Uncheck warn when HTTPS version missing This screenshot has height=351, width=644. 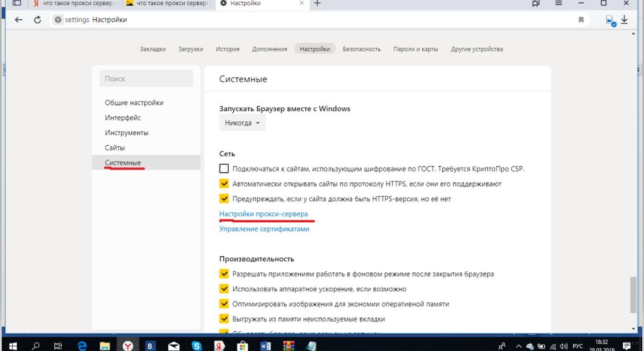click(x=224, y=198)
